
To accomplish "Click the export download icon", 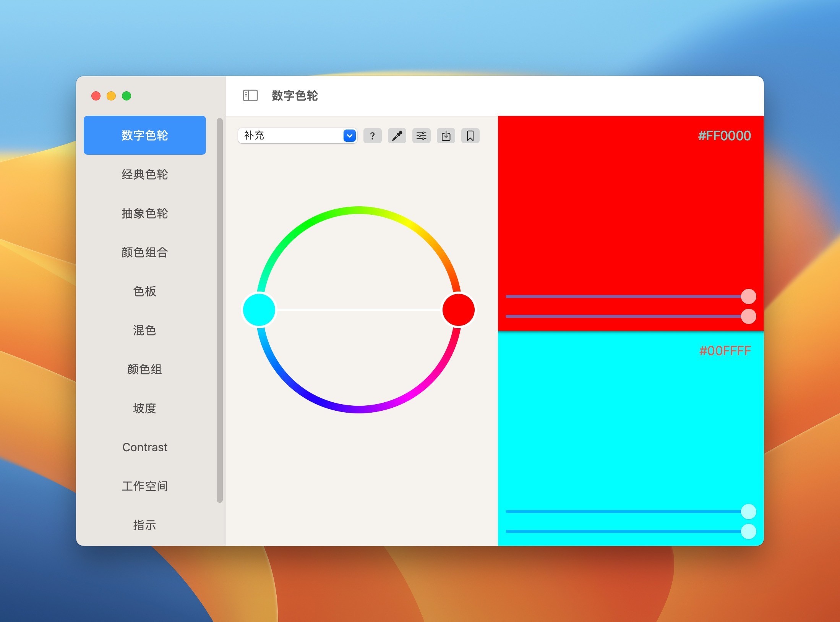I will point(446,136).
